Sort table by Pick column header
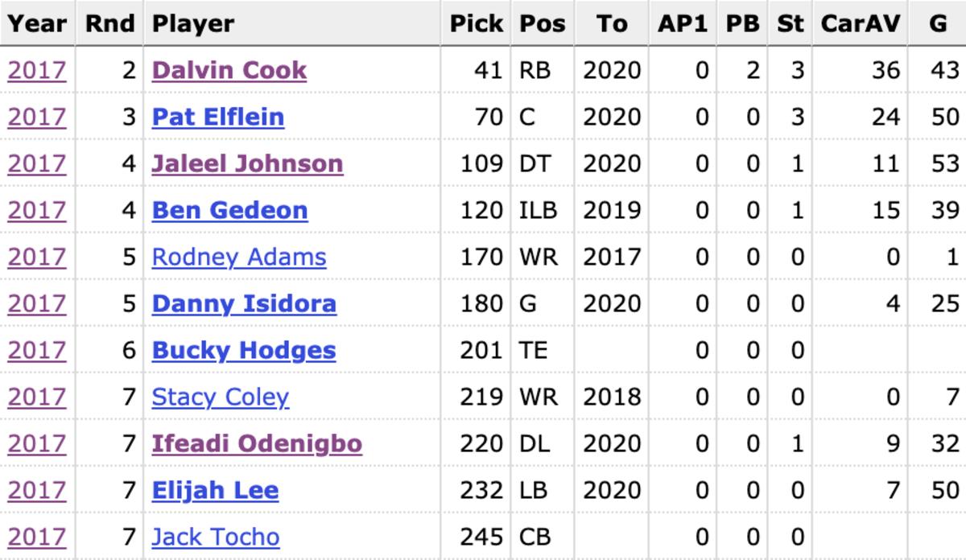This screenshot has width=966, height=560. pyautogui.click(x=476, y=23)
